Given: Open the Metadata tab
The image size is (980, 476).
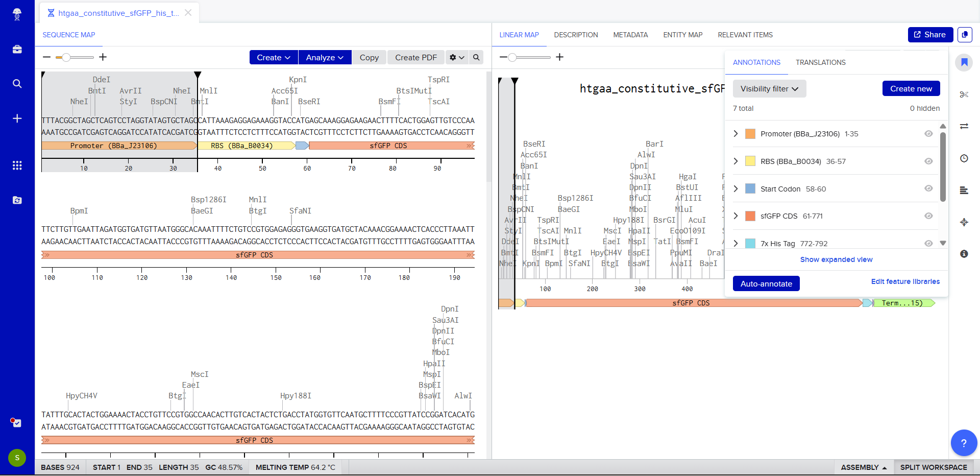Looking at the screenshot, I should [630, 35].
